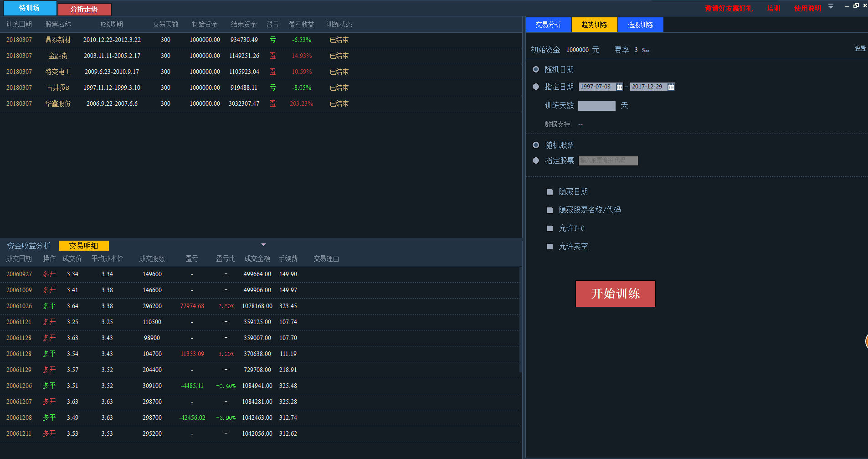Open the 培训 link
The height and width of the screenshot is (459, 868).
pyautogui.click(x=773, y=8)
